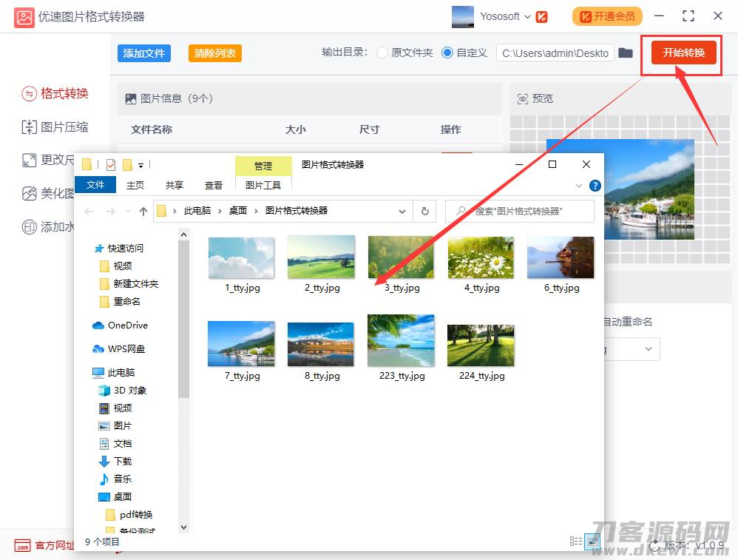
Task: Select 图片压缩 in the sidebar
Action: 55,127
